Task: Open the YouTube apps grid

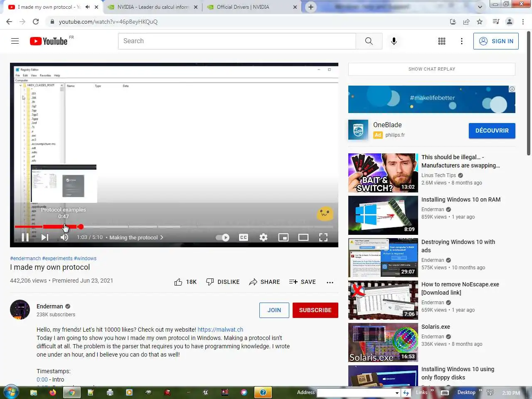Action: pos(442,41)
